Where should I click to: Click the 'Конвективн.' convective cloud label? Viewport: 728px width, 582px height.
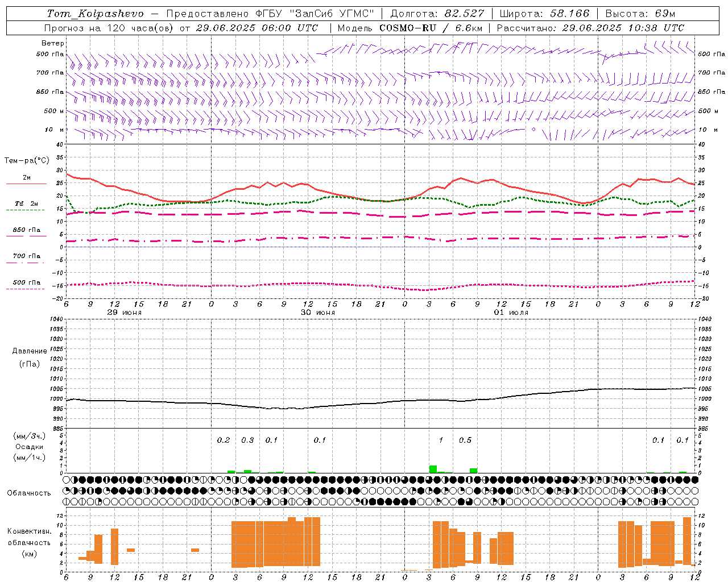tap(29, 531)
